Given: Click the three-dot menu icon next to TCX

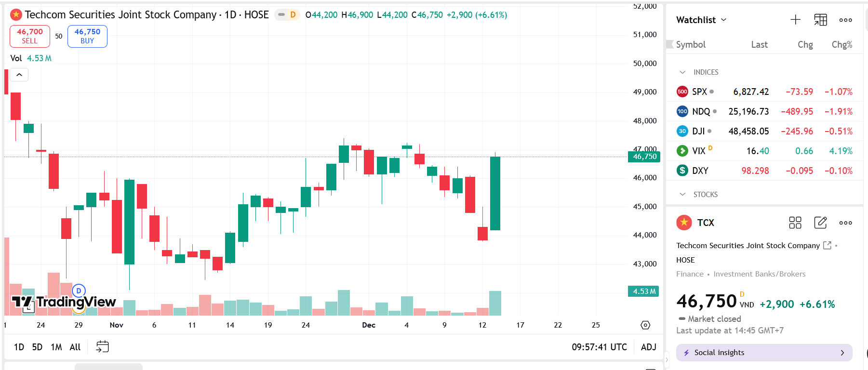Looking at the screenshot, I should coord(845,223).
